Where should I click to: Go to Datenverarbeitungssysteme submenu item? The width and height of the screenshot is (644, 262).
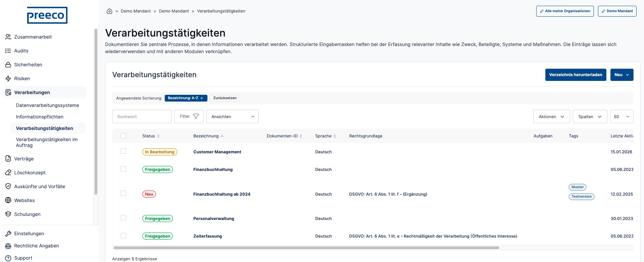(x=47, y=105)
